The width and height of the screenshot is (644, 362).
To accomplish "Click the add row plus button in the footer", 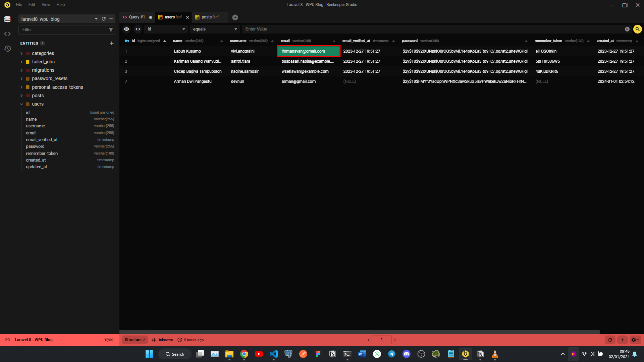I will 622,340.
